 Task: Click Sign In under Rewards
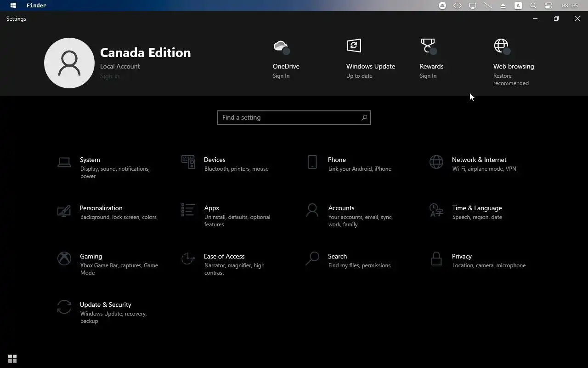[428, 76]
